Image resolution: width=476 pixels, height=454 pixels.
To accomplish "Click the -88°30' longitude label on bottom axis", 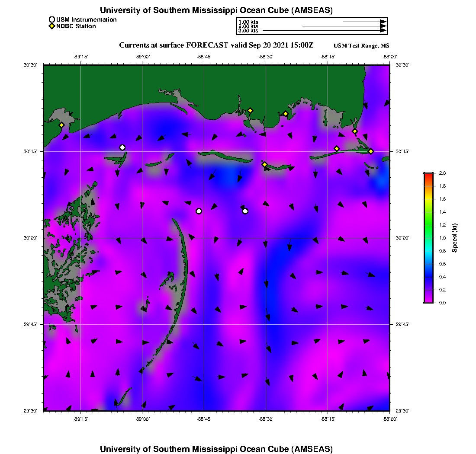I will click(266, 419).
